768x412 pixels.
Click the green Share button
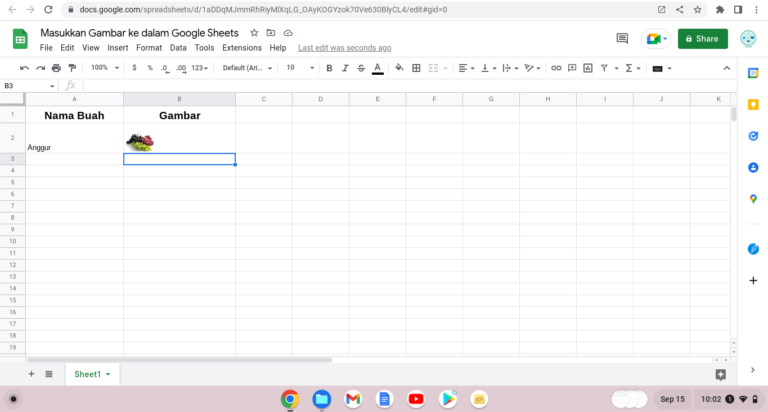[x=702, y=39]
